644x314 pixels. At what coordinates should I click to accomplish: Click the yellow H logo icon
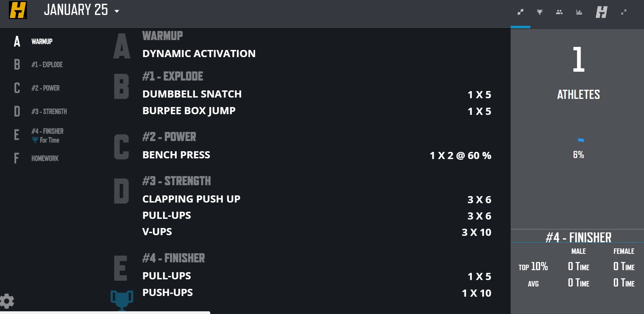pos(18,10)
